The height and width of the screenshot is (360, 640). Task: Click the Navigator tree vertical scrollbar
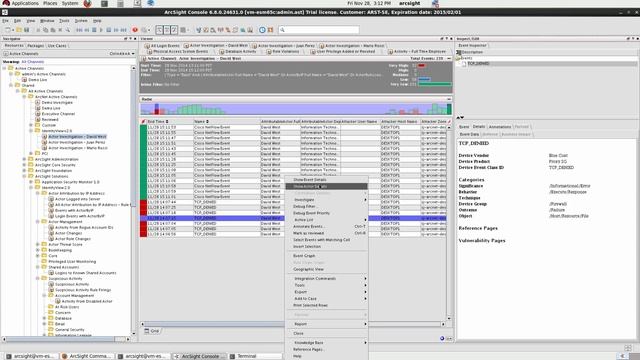(133, 200)
